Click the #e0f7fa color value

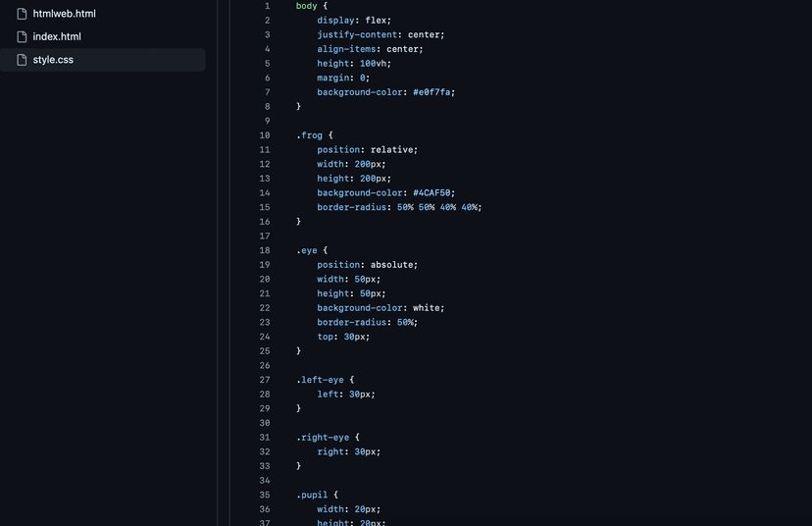[431, 92]
